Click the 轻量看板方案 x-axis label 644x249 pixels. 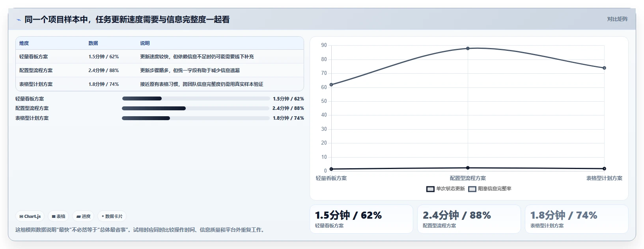pyautogui.click(x=331, y=178)
